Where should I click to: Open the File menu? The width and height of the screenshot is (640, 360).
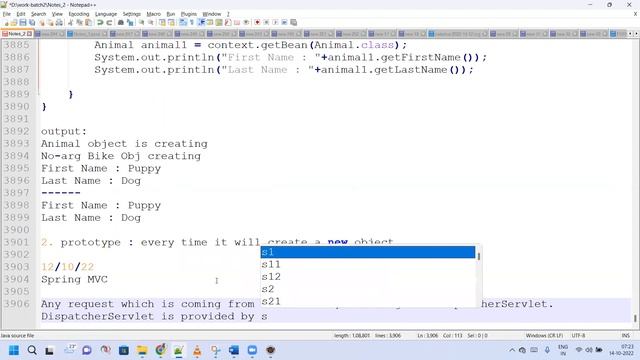(x=7, y=14)
